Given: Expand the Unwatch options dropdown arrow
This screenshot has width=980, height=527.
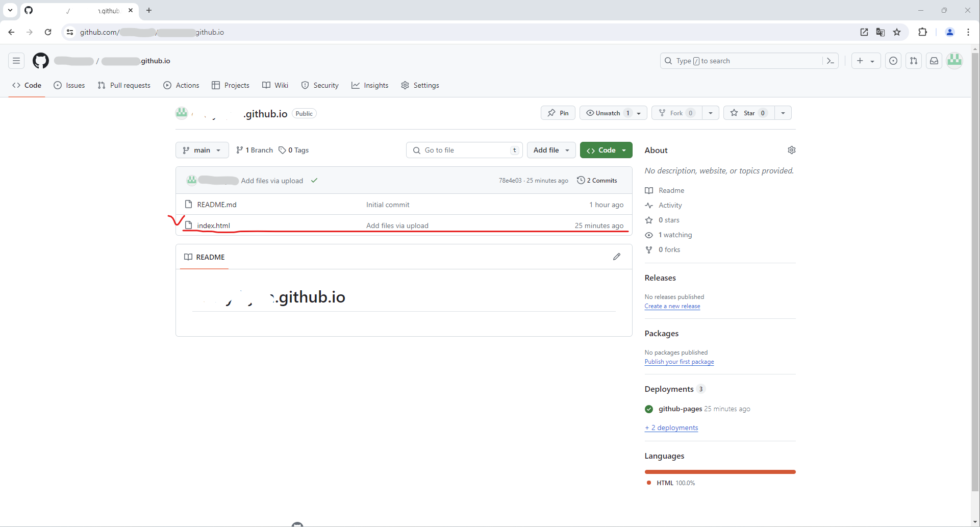Looking at the screenshot, I should point(639,113).
